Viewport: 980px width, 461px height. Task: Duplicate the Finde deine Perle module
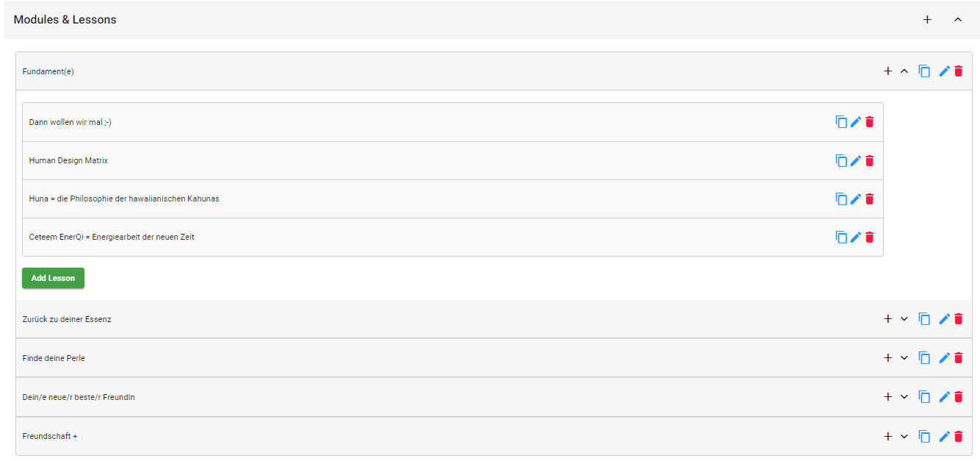point(925,358)
